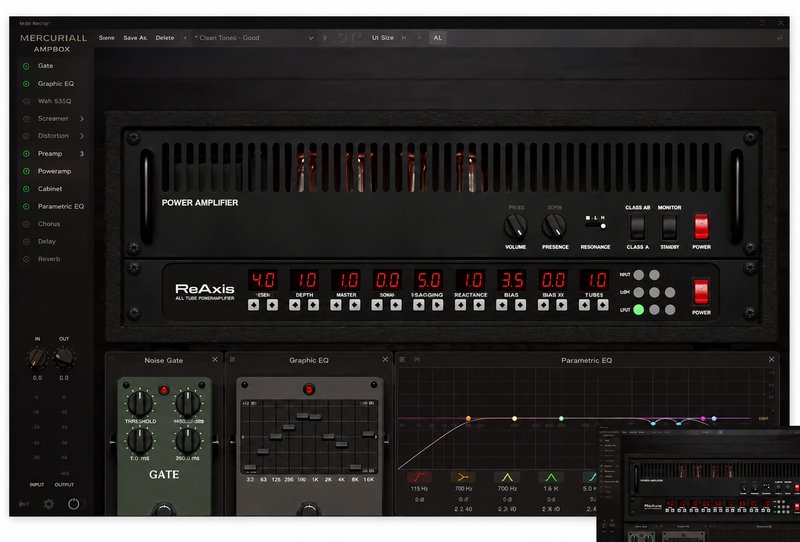Click the 1K band fader on the Graphic EQ
Image resolution: width=800 pixels, height=542 pixels.
(315, 417)
